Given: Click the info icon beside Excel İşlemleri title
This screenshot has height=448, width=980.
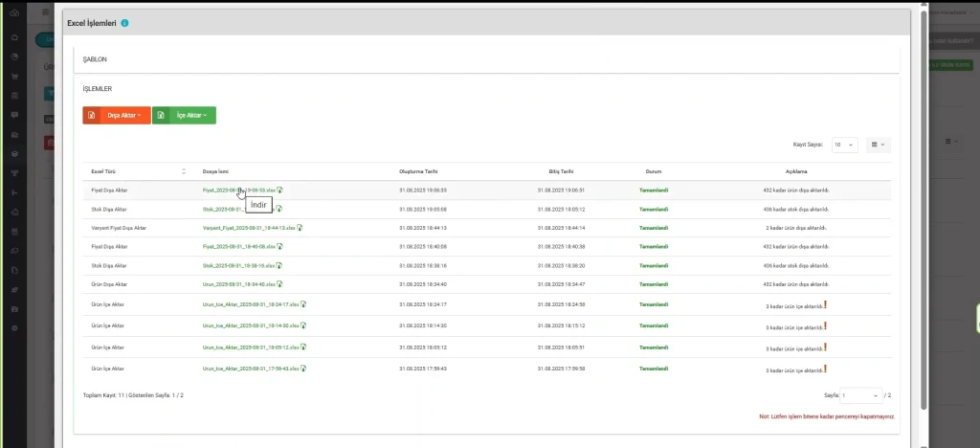Looking at the screenshot, I should (x=125, y=22).
